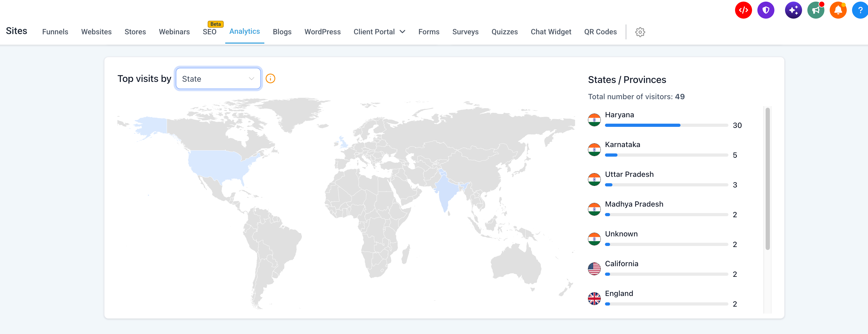Go to the Blogs tab
868x334 pixels.
pos(282,32)
